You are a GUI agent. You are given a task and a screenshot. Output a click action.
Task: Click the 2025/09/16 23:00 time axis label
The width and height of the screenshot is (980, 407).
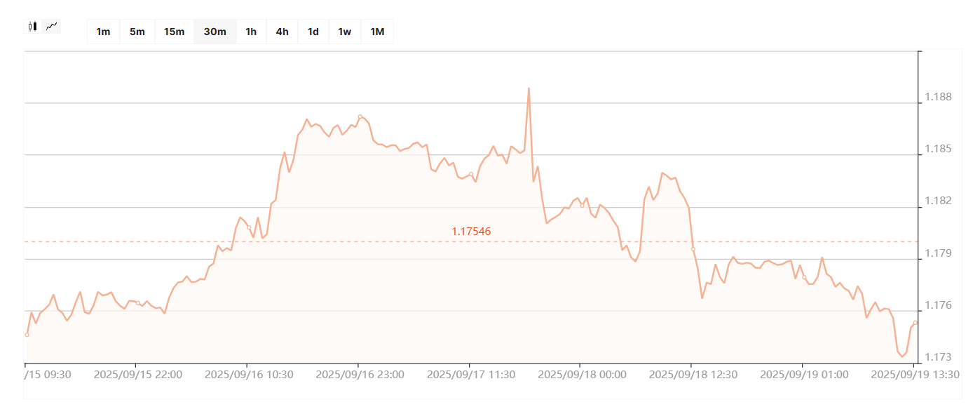(360, 375)
